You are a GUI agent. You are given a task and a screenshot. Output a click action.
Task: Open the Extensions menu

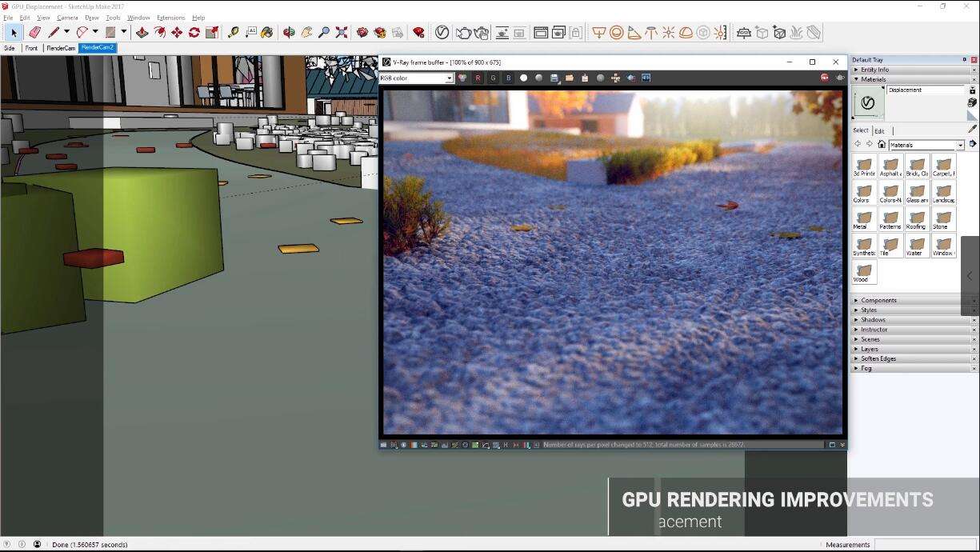[170, 18]
